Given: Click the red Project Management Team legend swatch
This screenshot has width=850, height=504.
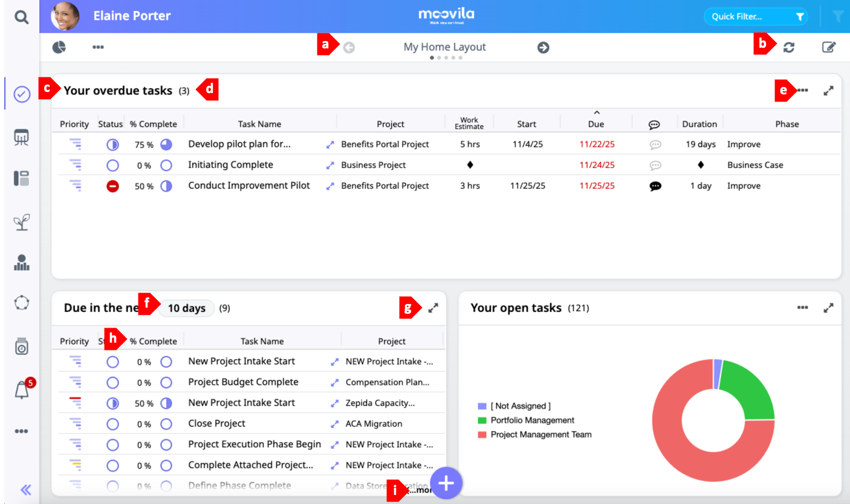Looking at the screenshot, I should pos(482,435).
